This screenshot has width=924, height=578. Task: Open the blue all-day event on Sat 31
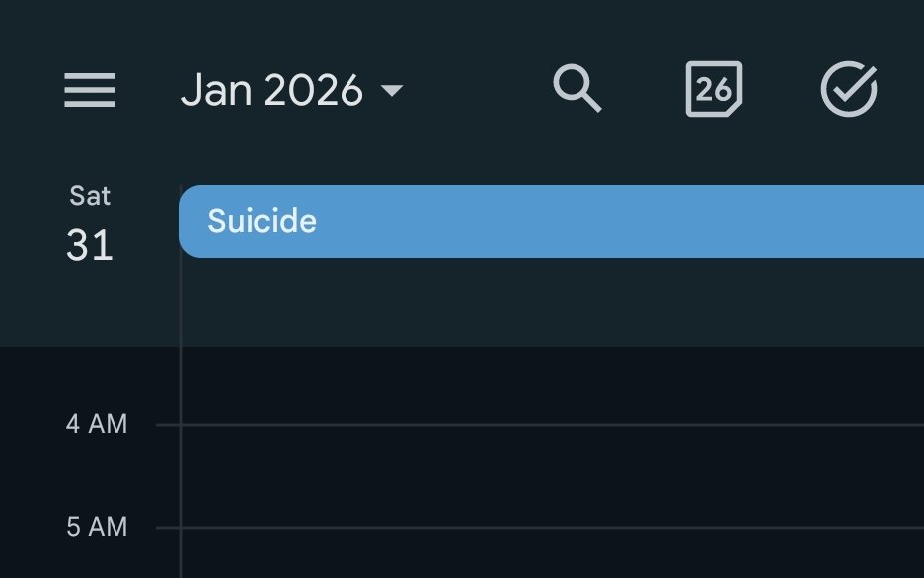pos(552,222)
